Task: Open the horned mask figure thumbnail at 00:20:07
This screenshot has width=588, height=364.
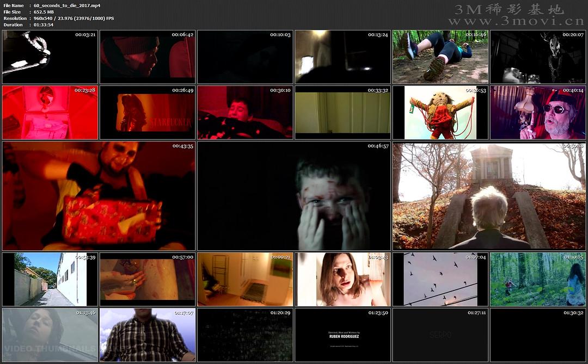Action: click(538, 57)
